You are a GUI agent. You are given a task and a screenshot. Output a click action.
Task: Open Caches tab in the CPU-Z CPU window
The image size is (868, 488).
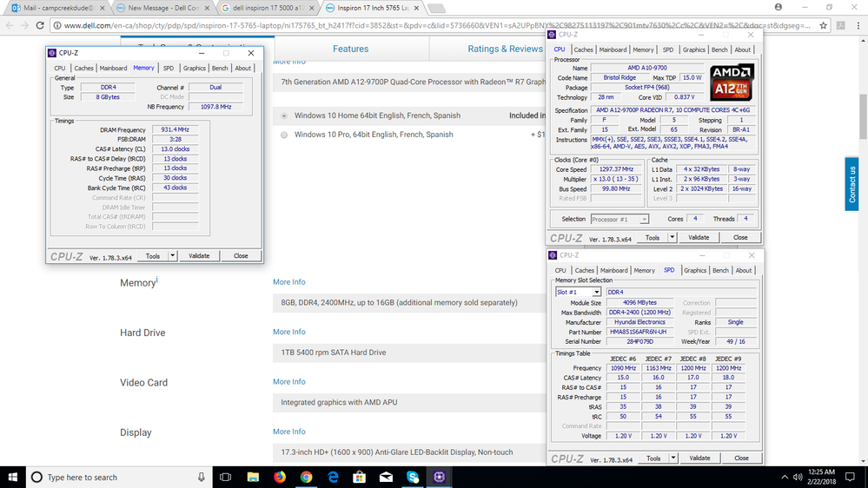(x=583, y=49)
